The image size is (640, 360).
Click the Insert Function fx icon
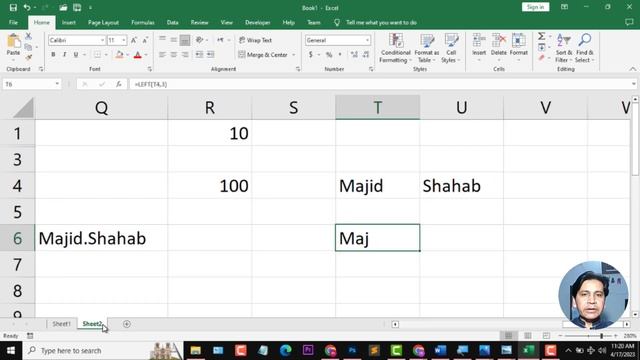click(x=119, y=84)
